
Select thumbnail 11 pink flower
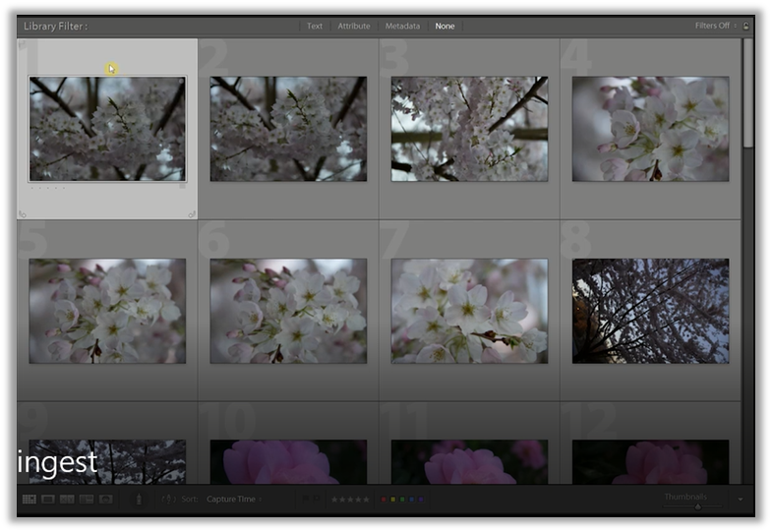pyautogui.click(x=469, y=461)
